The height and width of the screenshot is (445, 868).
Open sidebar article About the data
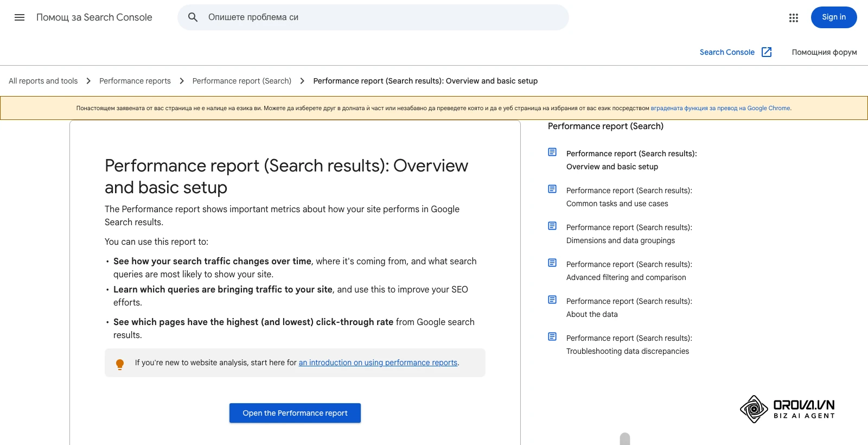point(629,308)
